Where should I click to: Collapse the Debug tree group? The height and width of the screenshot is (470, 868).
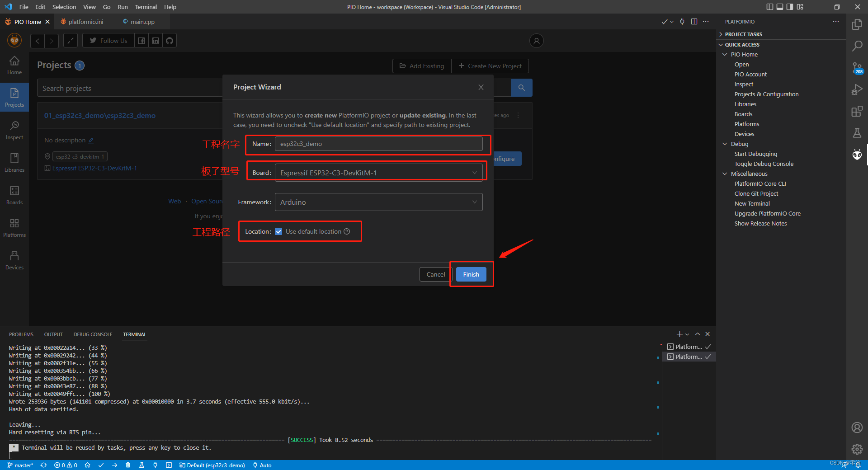[725, 144]
